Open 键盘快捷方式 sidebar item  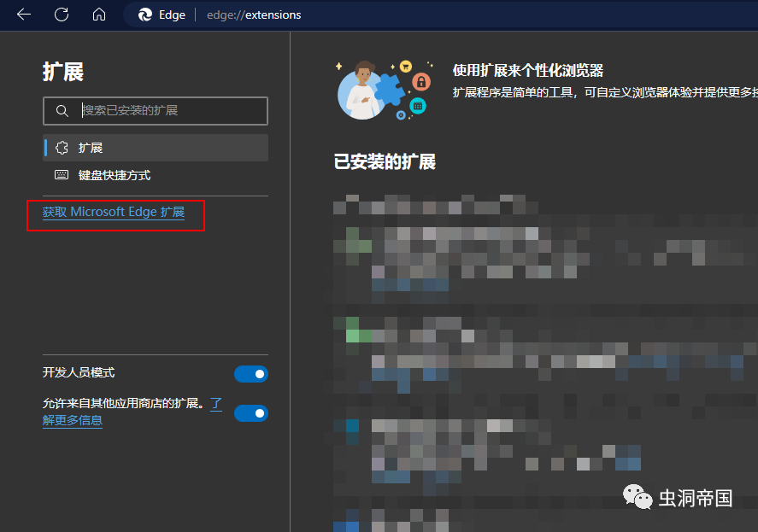tap(156, 175)
